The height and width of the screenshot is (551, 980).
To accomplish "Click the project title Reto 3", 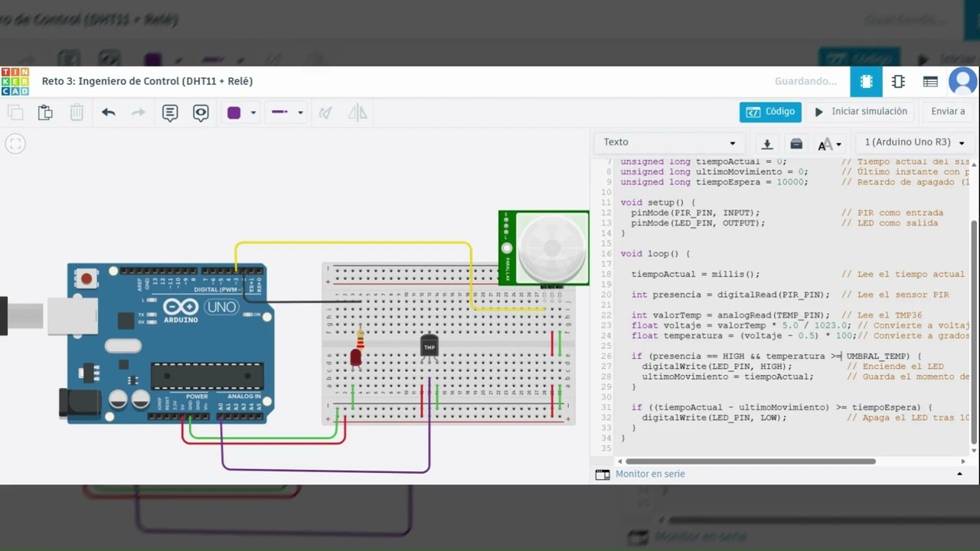I will (147, 81).
